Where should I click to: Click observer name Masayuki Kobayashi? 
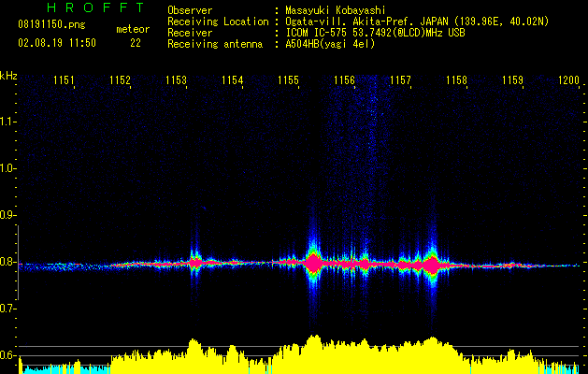tap(336, 10)
